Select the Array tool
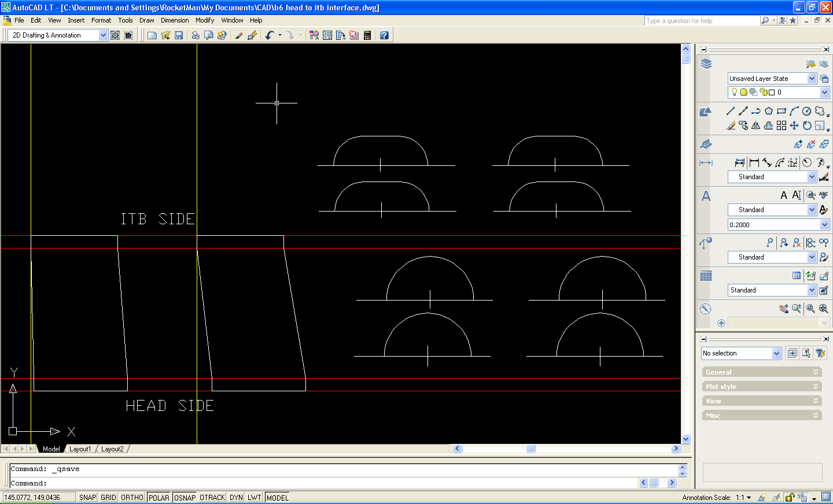 click(x=782, y=125)
